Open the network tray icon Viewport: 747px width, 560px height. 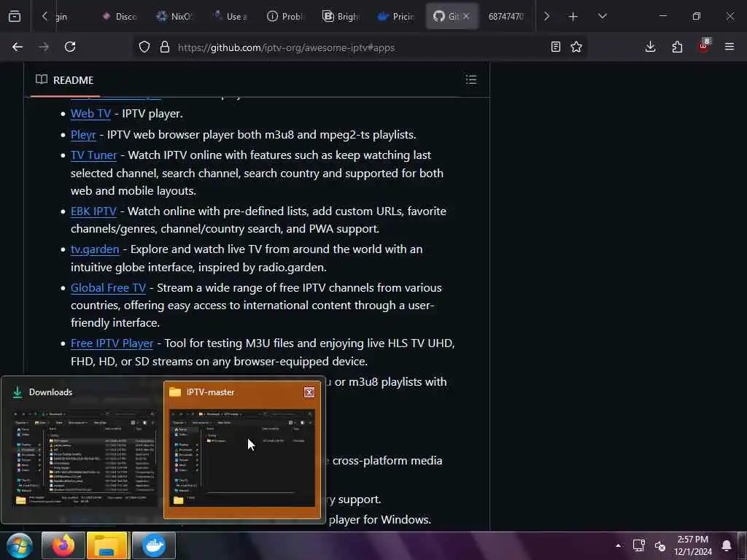[639, 545]
